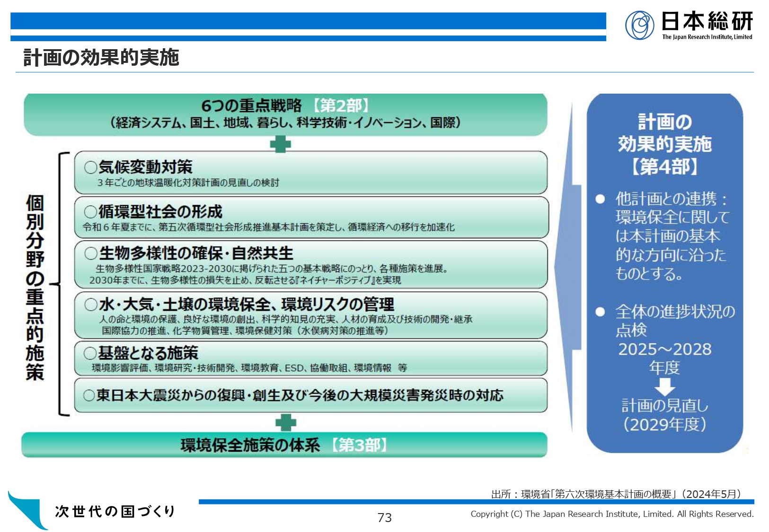Click the circle marker before 循環型社会の形成

pos(90,211)
